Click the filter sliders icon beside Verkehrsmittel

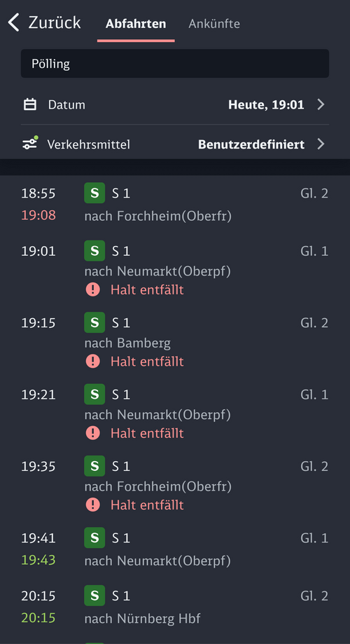[x=30, y=143]
